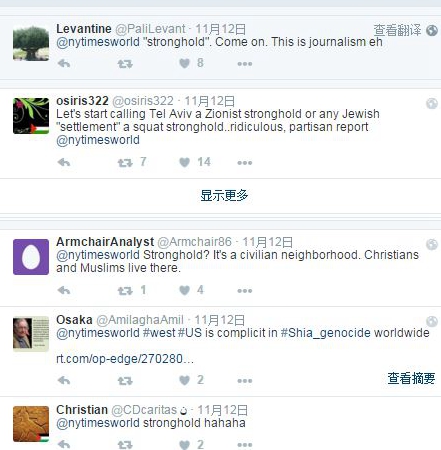Click 查看翻译 to view translation
The width and height of the screenshot is (441, 450).
(x=397, y=30)
